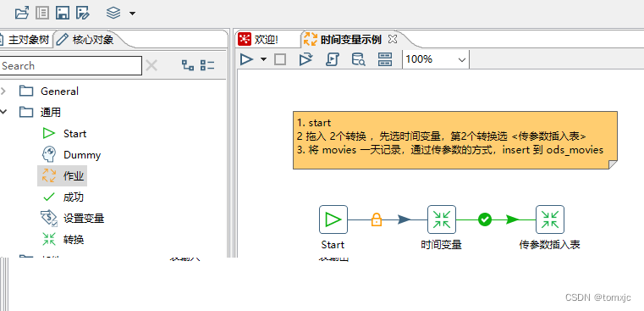
Task: Click the replay job icon
Action: coord(306,59)
